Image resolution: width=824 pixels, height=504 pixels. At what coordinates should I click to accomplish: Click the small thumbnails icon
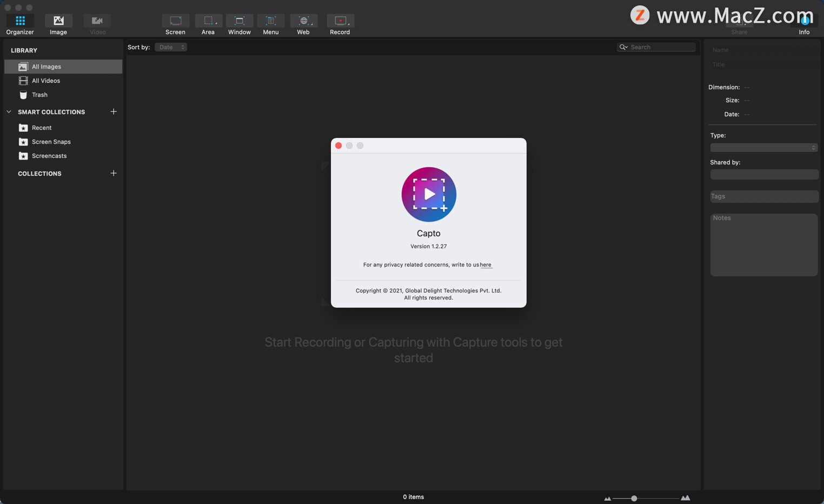[x=607, y=499]
